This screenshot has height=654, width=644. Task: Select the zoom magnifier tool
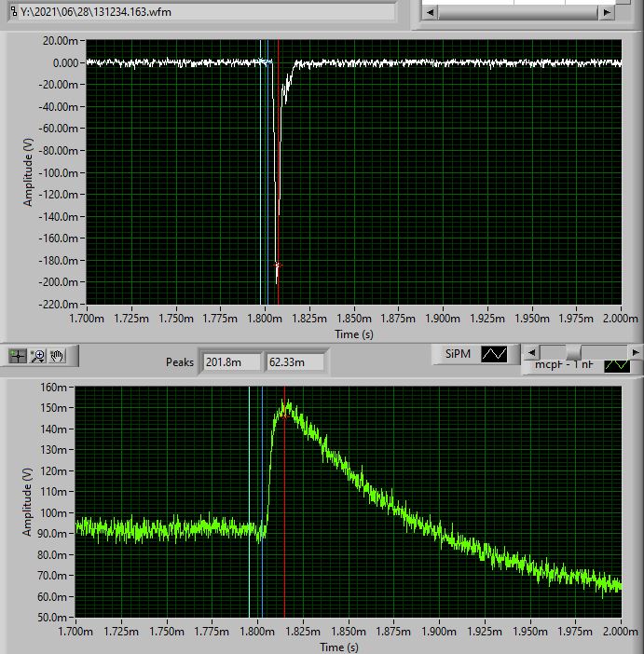point(38,356)
